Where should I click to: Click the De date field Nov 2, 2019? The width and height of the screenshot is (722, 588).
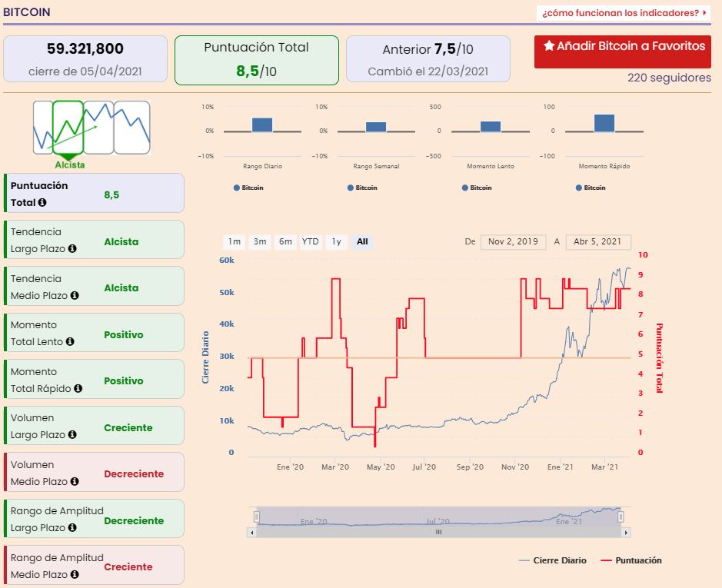click(514, 242)
